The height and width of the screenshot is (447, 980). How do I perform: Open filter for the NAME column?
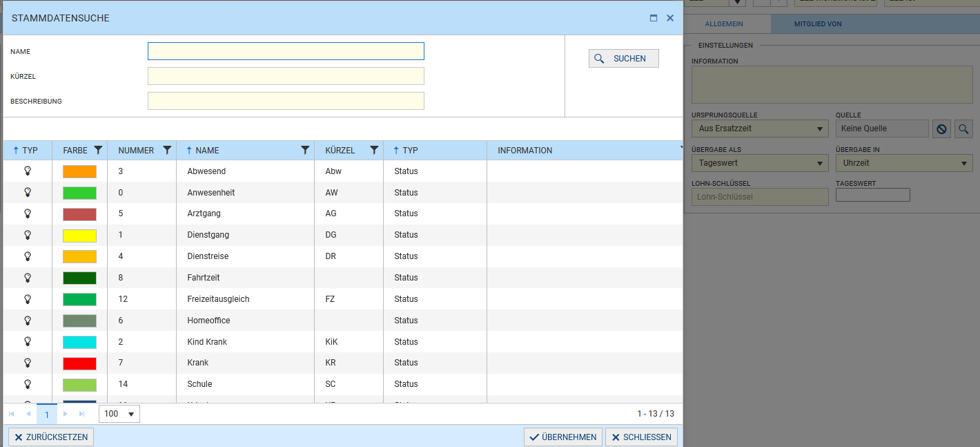click(305, 150)
